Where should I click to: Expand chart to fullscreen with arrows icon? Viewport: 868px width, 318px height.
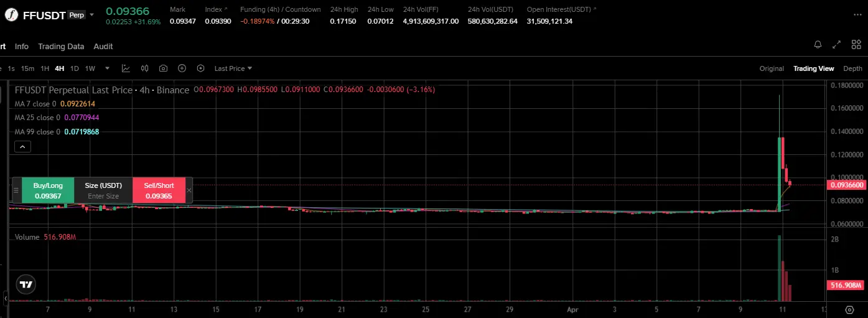click(x=837, y=45)
